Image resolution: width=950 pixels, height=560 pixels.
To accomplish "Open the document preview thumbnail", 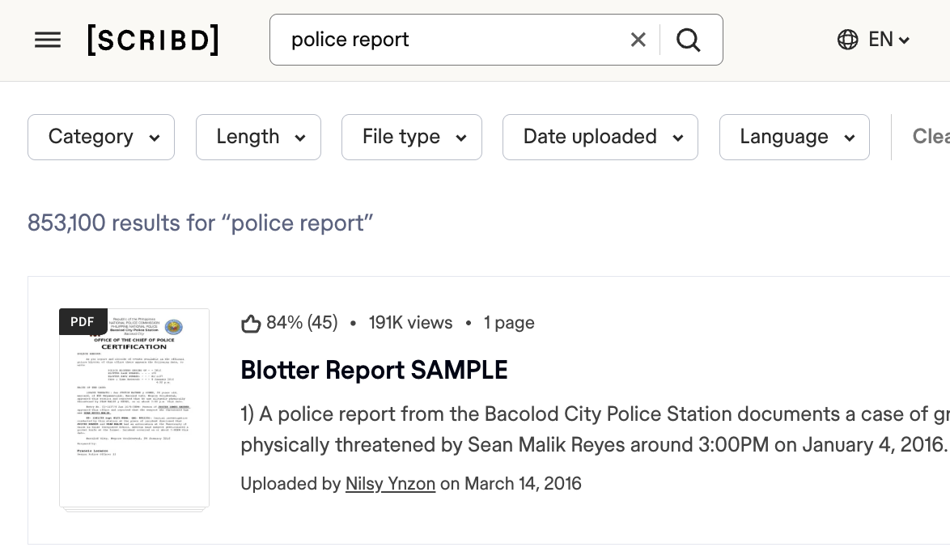I will pyautogui.click(x=134, y=409).
